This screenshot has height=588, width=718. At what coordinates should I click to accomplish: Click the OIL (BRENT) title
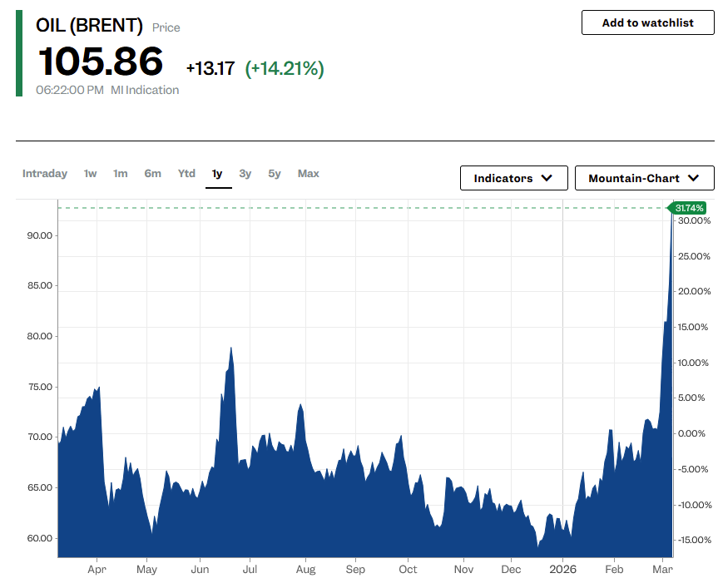coord(89,26)
